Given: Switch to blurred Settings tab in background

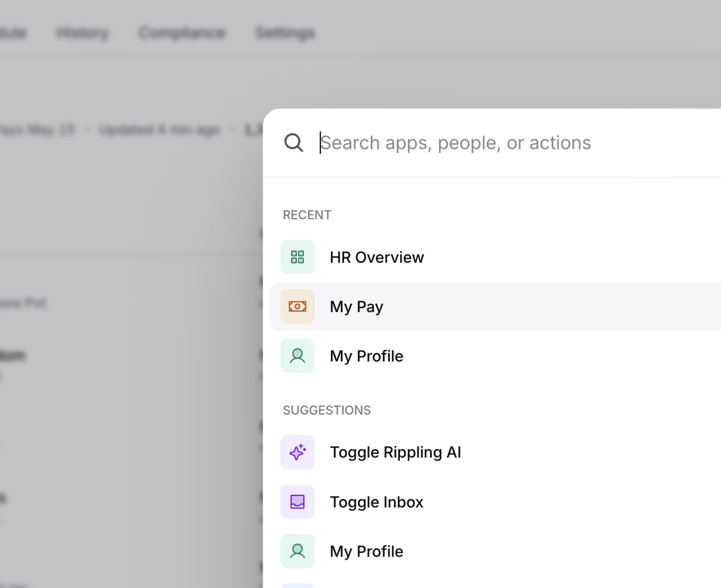Looking at the screenshot, I should (x=285, y=33).
